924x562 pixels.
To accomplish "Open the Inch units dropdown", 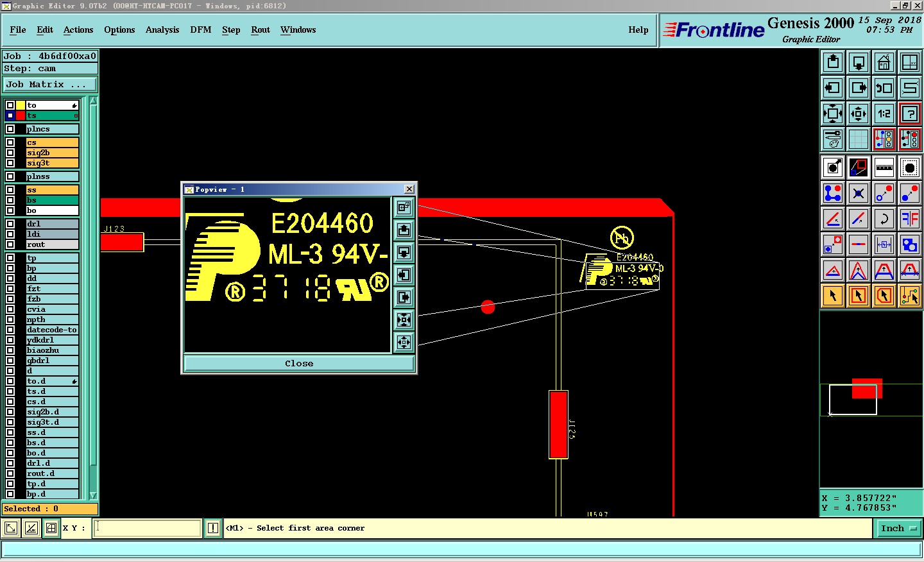I will click(898, 529).
